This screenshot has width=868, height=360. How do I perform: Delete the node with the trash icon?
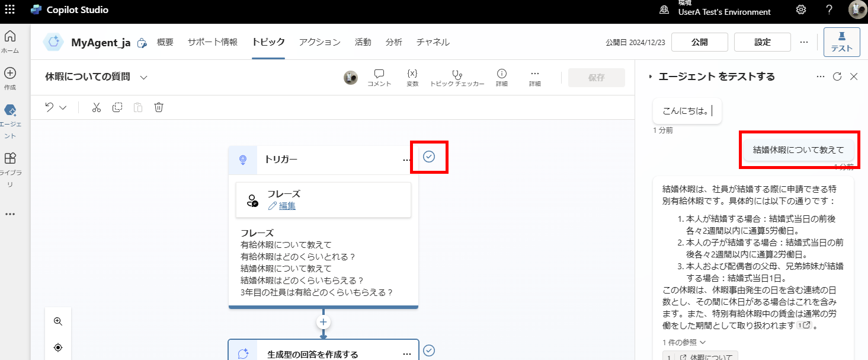pos(158,107)
